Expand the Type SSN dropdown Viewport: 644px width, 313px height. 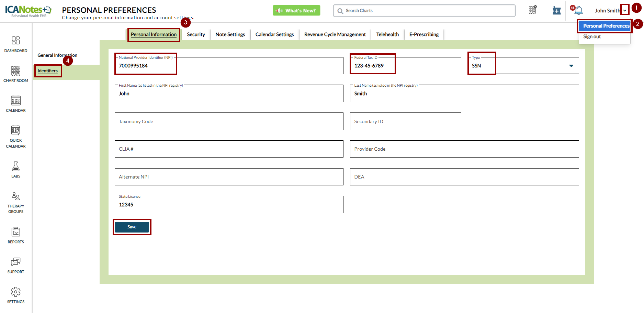pyautogui.click(x=571, y=66)
